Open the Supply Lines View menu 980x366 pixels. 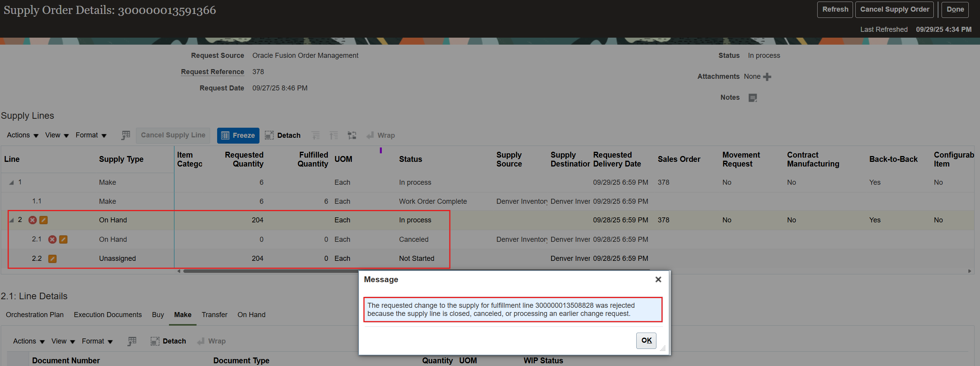coord(57,135)
